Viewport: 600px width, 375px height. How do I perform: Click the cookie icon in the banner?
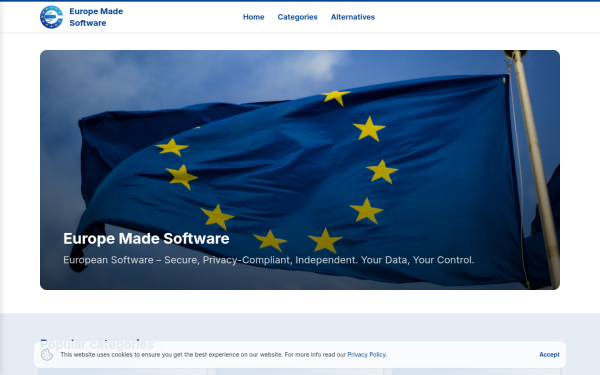[x=47, y=355]
